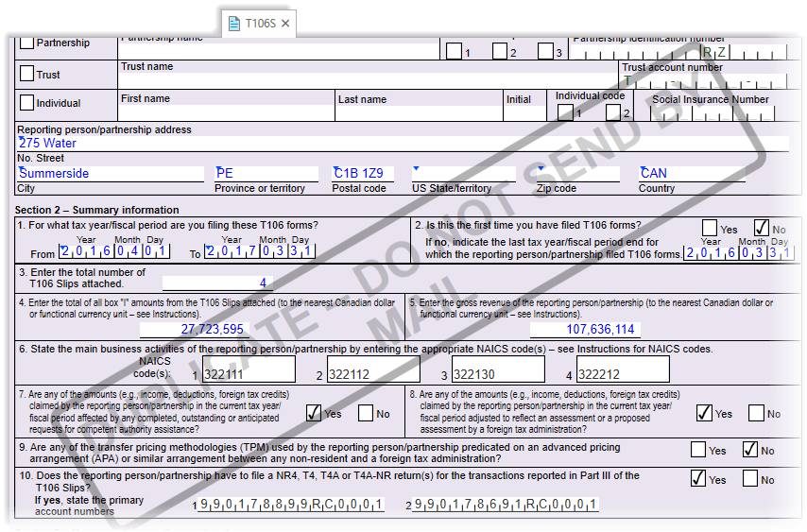Click NAICS code 3 field 322130

pyautogui.click(x=498, y=369)
